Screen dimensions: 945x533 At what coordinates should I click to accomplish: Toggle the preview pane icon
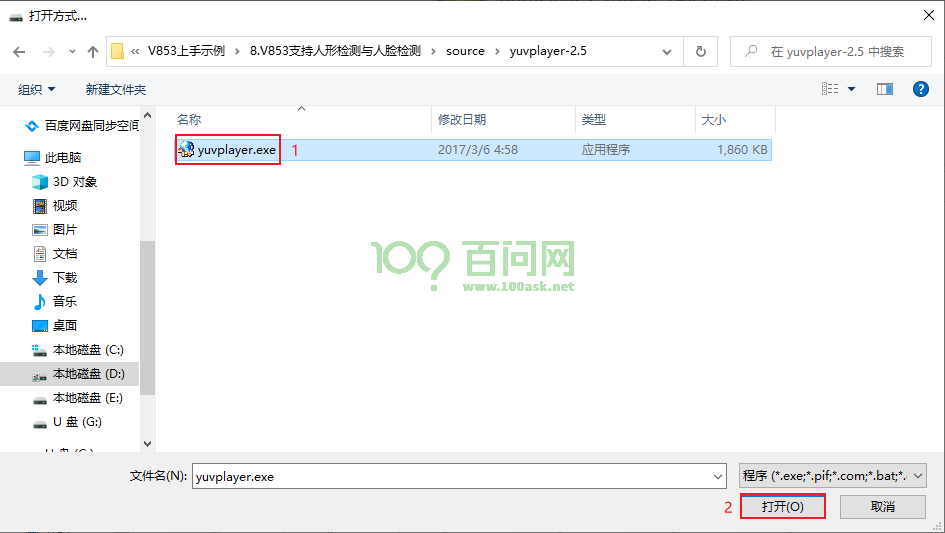pyautogui.click(x=884, y=89)
